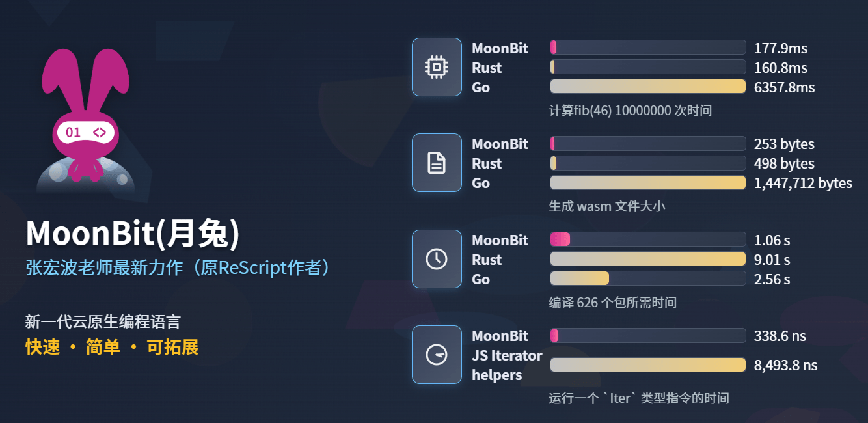Click the gauge icon beside JS Iterator helpers
Screen dimensions: 868x423
(437, 355)
